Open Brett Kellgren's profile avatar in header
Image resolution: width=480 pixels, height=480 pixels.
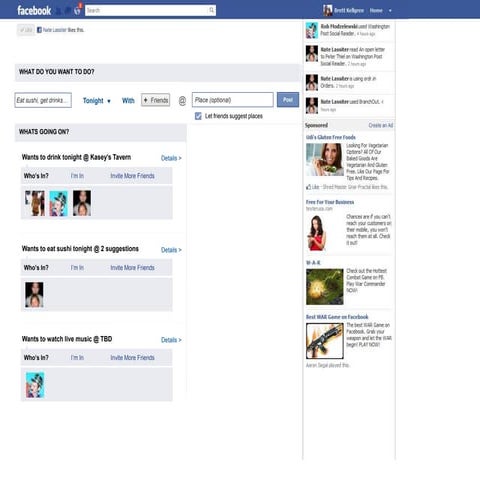327,10
